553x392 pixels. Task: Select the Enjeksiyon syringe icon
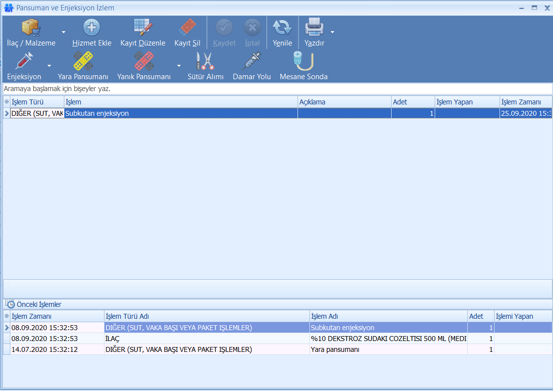coord(24,62)
